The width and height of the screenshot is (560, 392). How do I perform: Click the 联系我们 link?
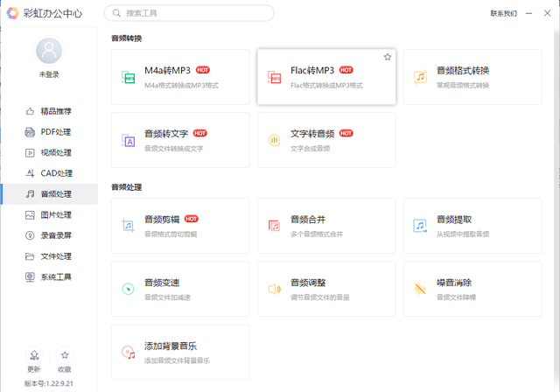504,14
